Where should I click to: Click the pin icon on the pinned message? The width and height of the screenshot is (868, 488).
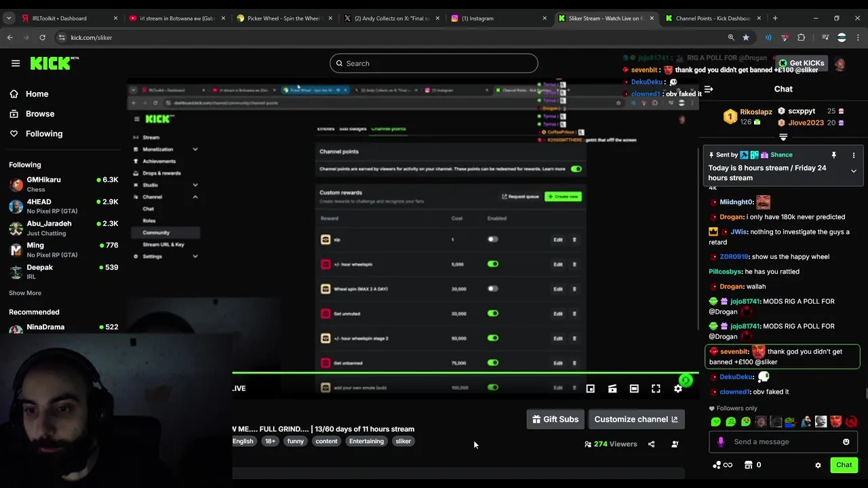pos(833,155)
